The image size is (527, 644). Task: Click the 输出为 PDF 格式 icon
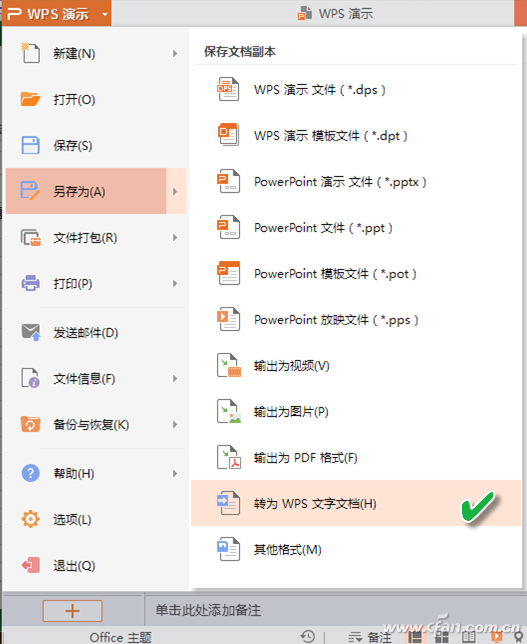click(228, 457)
